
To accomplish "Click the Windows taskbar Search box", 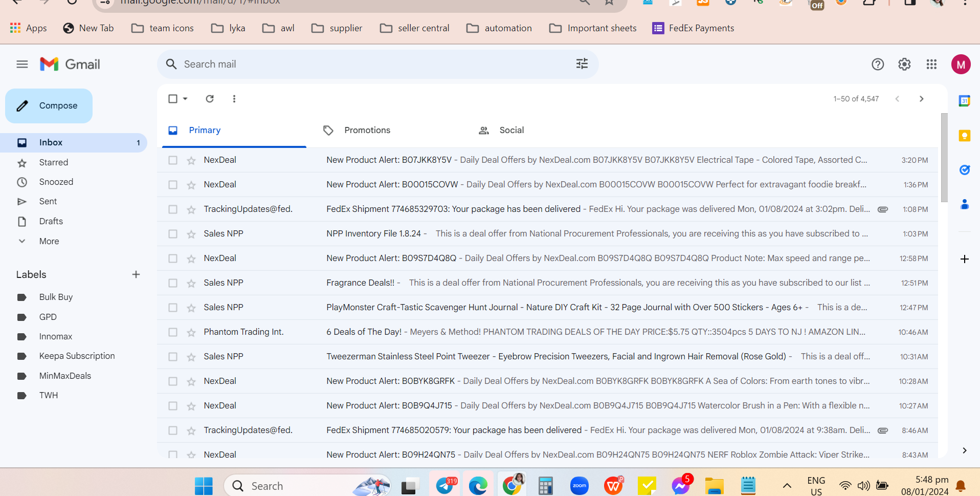I will (307, 485).
